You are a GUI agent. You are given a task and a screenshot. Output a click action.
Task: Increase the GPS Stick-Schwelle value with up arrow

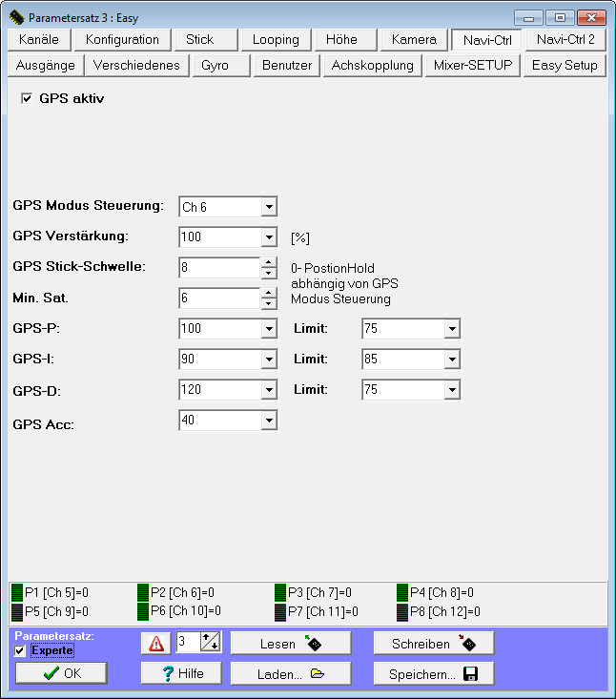click(x=269, y=262)
